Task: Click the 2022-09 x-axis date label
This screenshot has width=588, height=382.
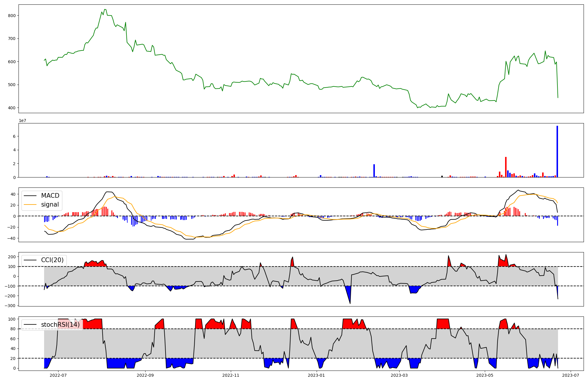Action: point(145,375)
